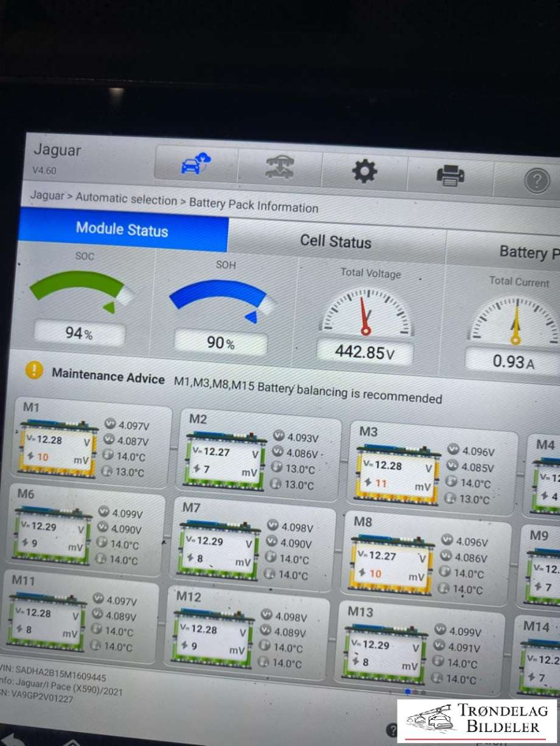Tap M1 min voltage icon beside 4.087V
The height and width of the screenshot is (746, 560).
[109, 439]
